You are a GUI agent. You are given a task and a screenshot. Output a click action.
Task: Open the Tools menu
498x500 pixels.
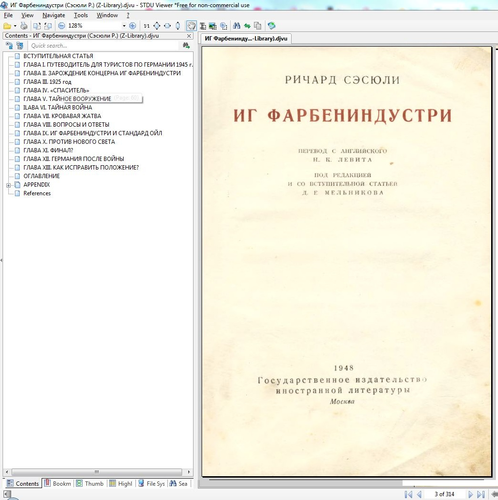(x=81, y=15)
